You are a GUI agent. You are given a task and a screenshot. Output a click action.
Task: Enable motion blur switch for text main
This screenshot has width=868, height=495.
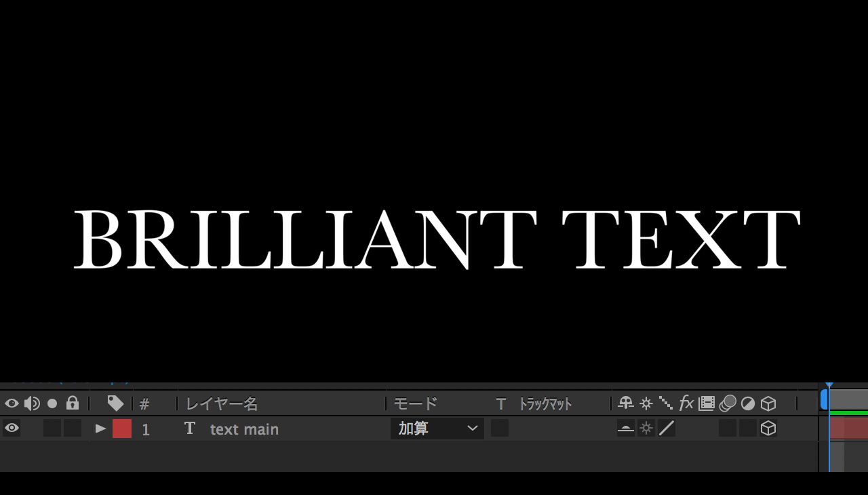(x=728, y=429)
